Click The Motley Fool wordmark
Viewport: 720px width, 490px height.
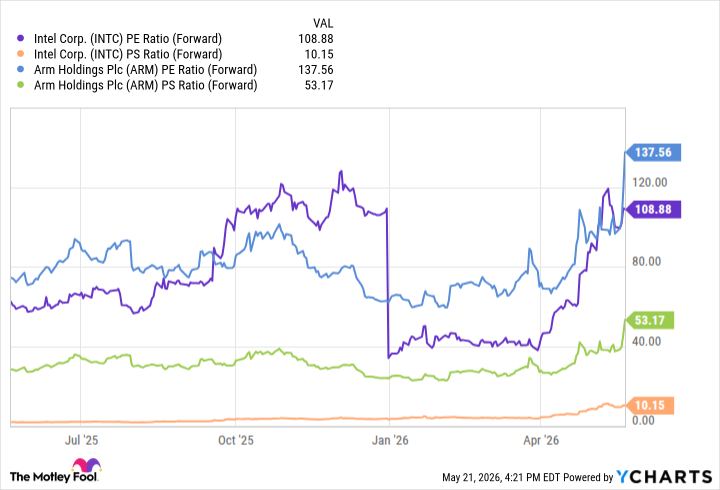tap(54, 477)
